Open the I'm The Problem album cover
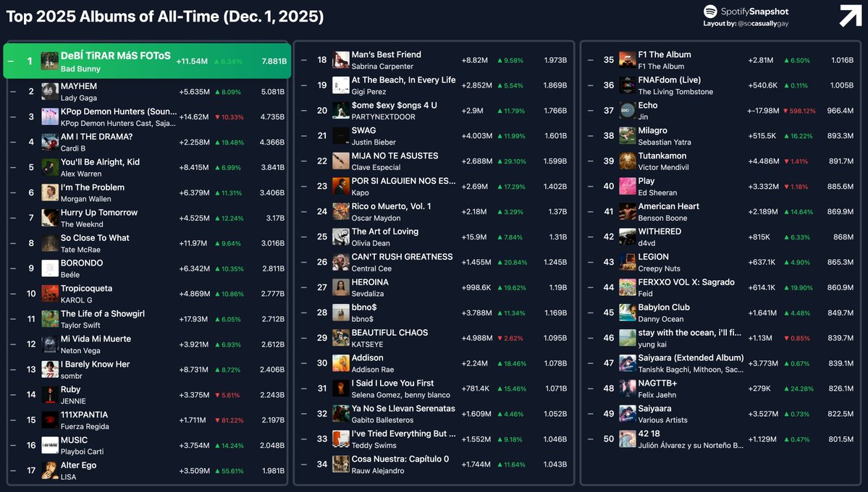 tap(50, 192)
